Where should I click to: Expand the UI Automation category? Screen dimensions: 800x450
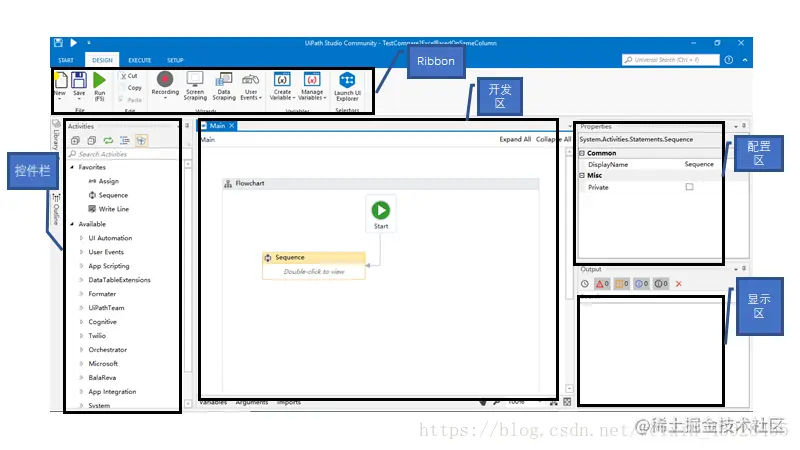pyautogui.click(x=81, y=238)
